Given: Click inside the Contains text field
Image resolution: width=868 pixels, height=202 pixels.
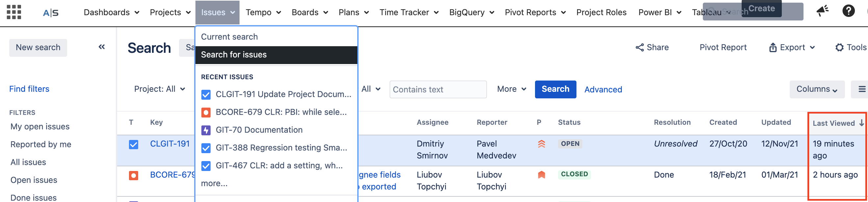Looking at the screenshot, I should [x=438, y=89].
